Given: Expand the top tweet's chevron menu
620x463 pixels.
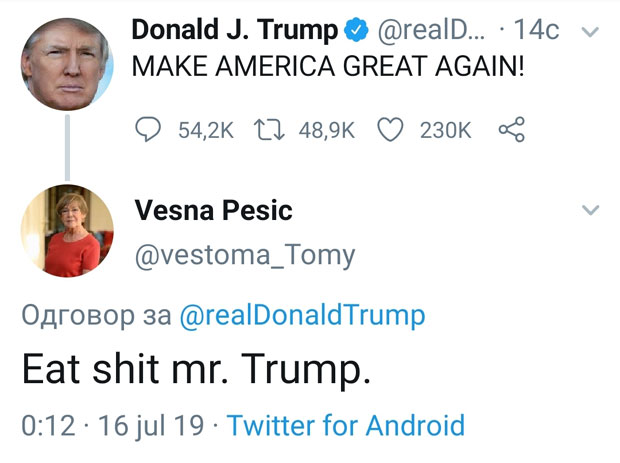Looking at the screenshot, I should tap(590, 31).
